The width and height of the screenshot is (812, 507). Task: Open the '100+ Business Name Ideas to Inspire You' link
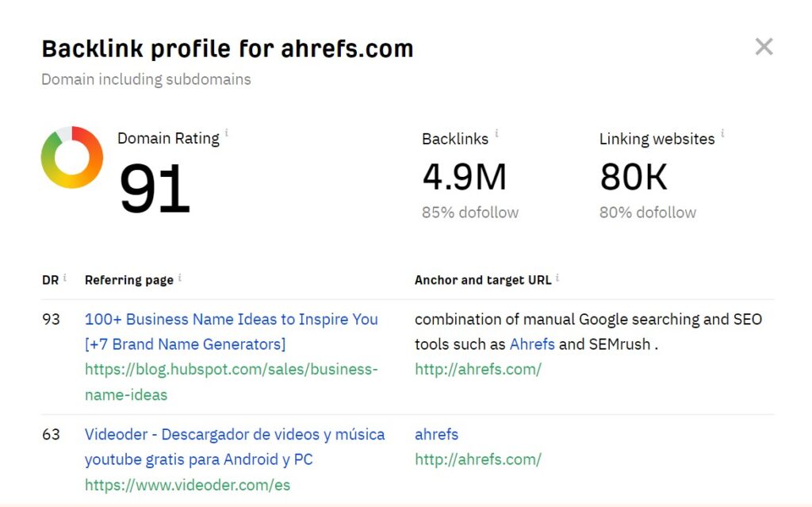pos(231,332)
